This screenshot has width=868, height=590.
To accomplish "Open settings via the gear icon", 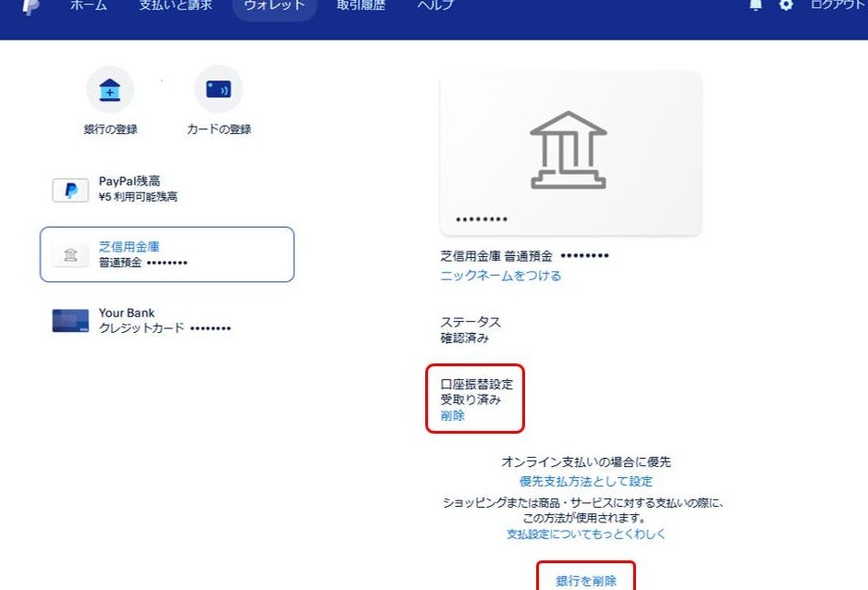I will (x=787, y=6).
